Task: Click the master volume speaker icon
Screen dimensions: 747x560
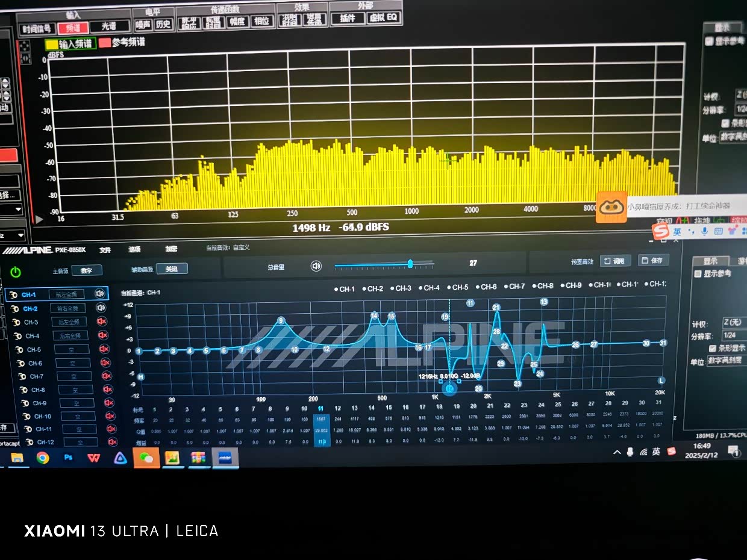Action: pyautogui.click(x=316, y=266)
